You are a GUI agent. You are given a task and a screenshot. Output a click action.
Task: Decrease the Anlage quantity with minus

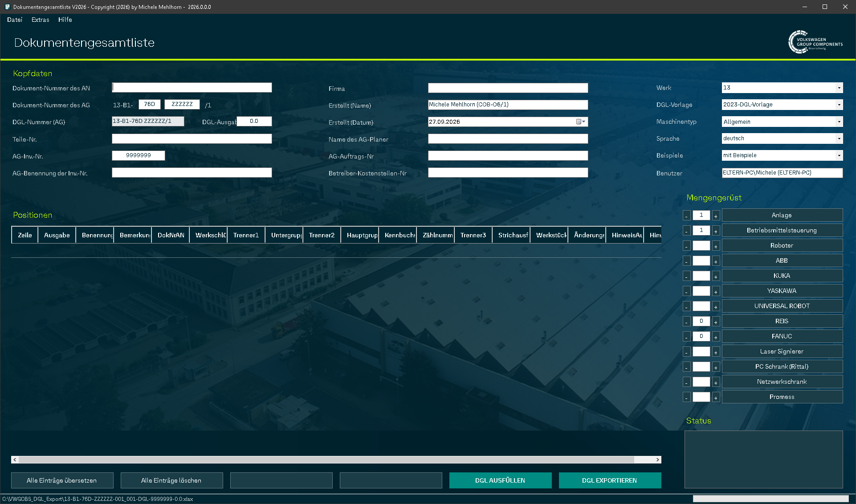click(686, 216)
